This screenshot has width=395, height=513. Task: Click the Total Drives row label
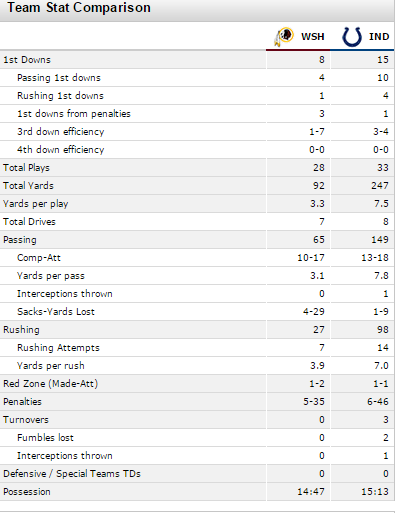click(x=29, y=222)
